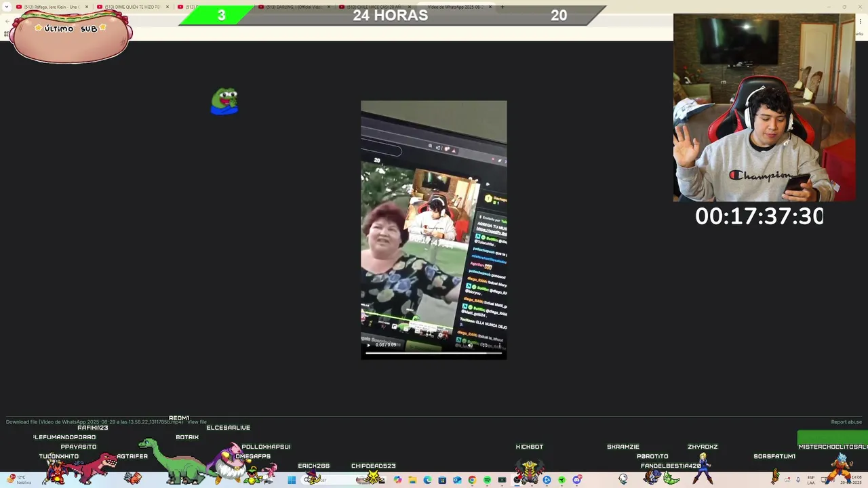This screenshot has width=868, height=488.
Task: Open File Explorer from the taskbar
Action: pos(412,480)
